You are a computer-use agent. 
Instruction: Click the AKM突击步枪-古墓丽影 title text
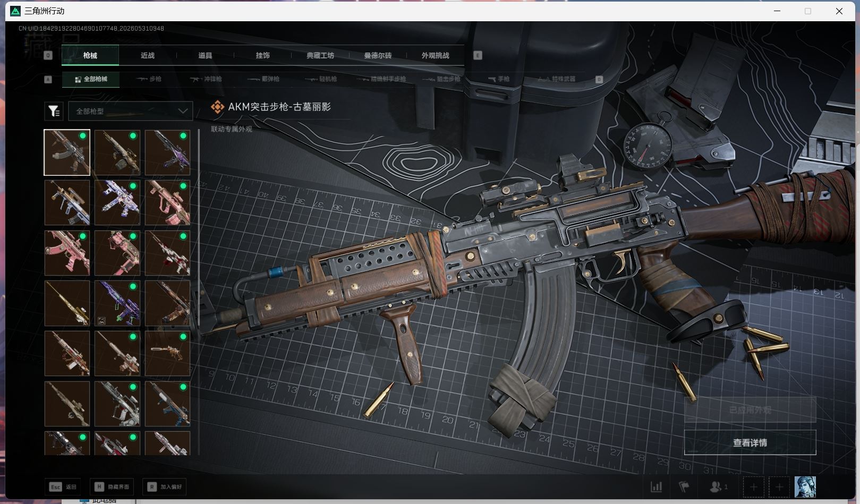pos(279,107)
